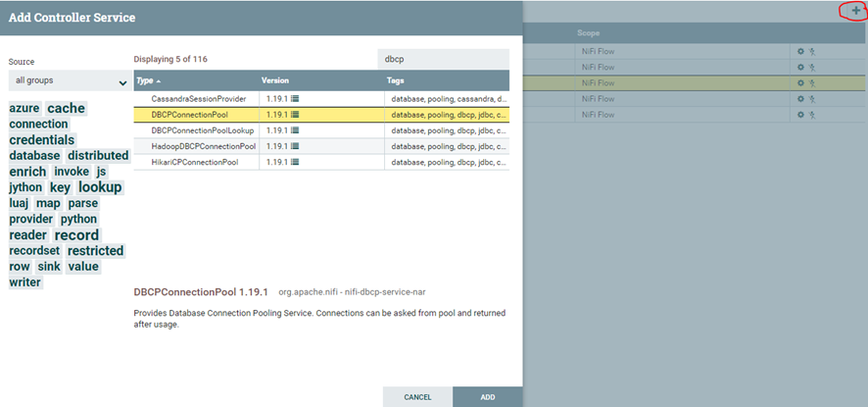Filter by the credentials tag

42,139
